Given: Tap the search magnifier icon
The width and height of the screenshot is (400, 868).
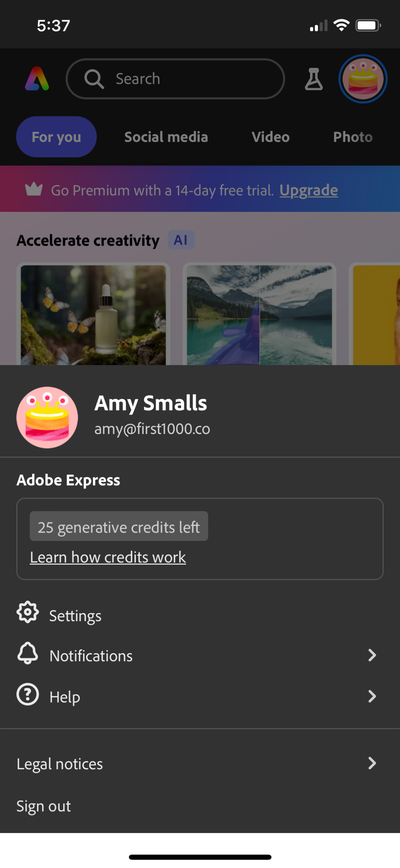Looking at the screenshot, I should (94, 78).
